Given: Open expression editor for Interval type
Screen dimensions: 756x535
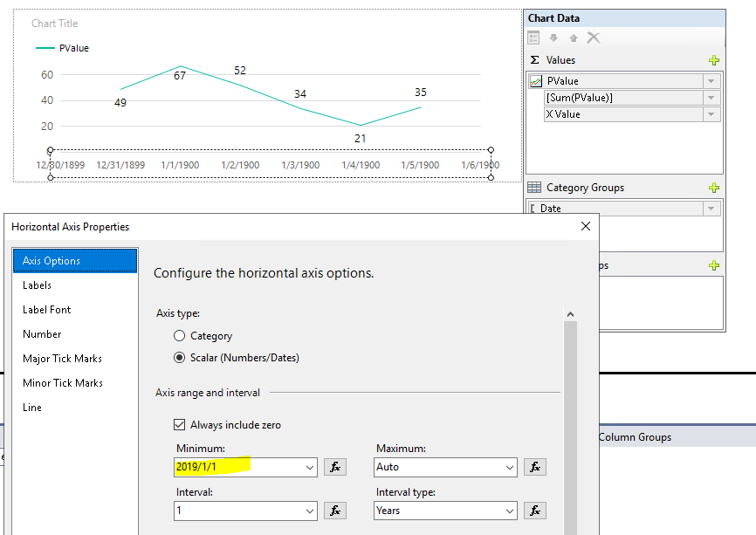Looking at the screenshot, I should coord(534,511).
